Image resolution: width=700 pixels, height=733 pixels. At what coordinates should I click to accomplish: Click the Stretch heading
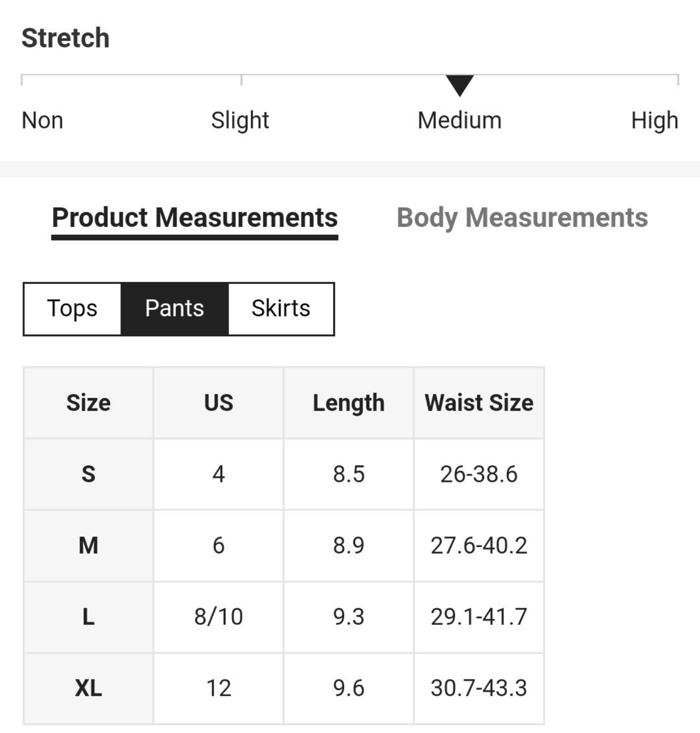click(x=66, y=38)
